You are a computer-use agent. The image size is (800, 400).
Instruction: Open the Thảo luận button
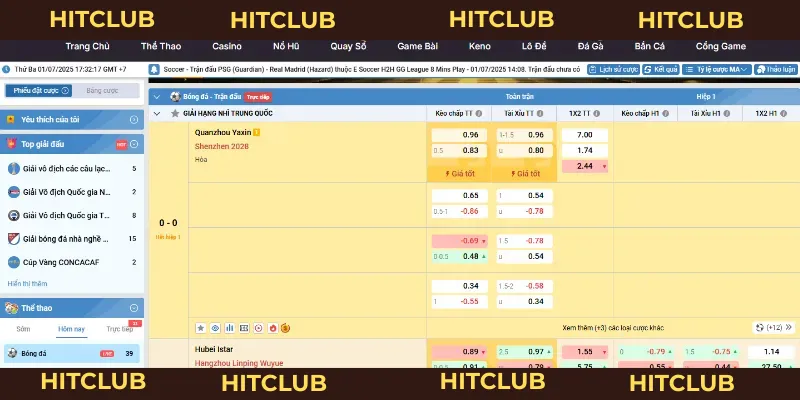tap(776, 69)
